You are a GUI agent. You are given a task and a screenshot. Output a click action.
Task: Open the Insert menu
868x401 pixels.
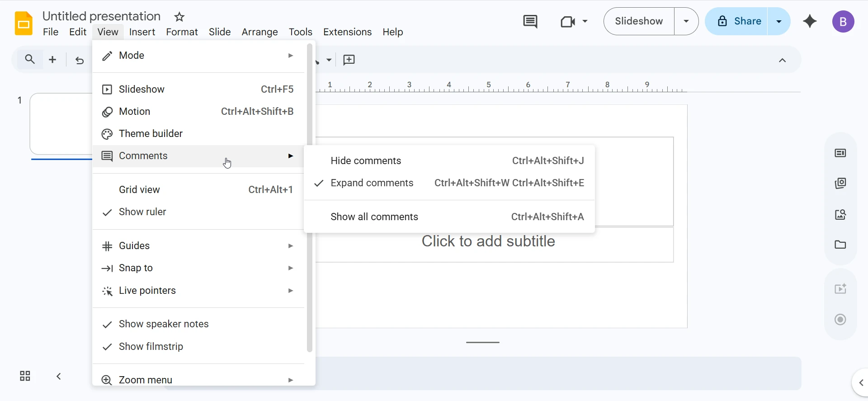point(142,32)
